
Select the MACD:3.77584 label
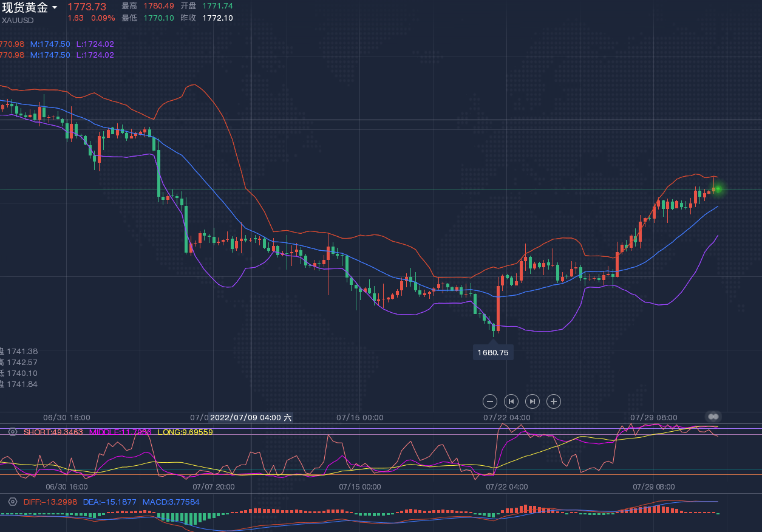coord(171,502)
